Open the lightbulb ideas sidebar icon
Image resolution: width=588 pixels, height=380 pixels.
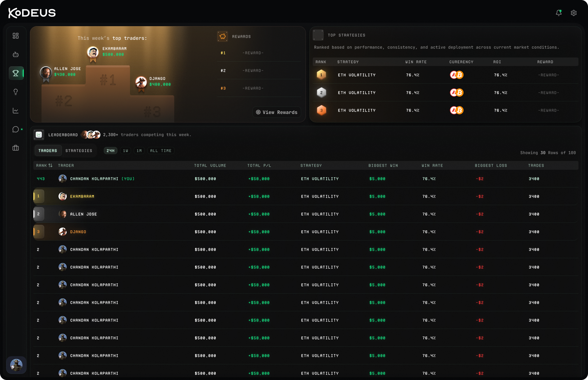16,92
